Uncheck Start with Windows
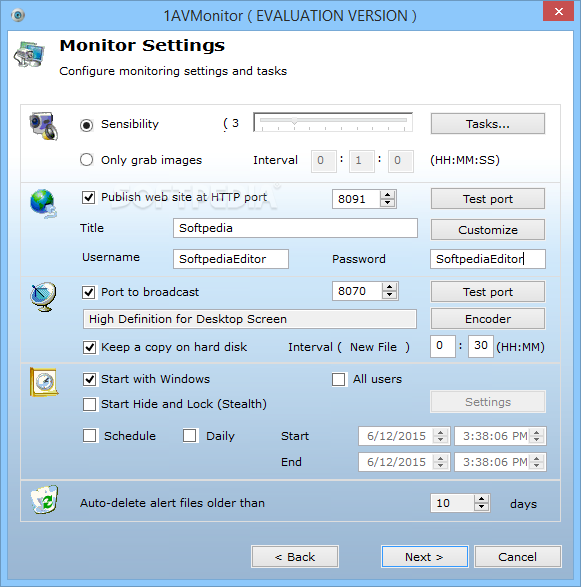 click(89, 379)
